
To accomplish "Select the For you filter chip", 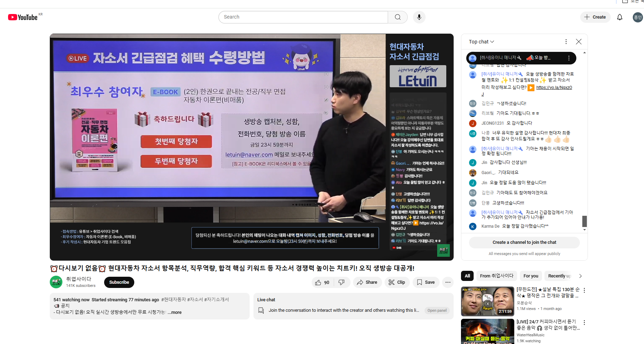I will 531,276.
